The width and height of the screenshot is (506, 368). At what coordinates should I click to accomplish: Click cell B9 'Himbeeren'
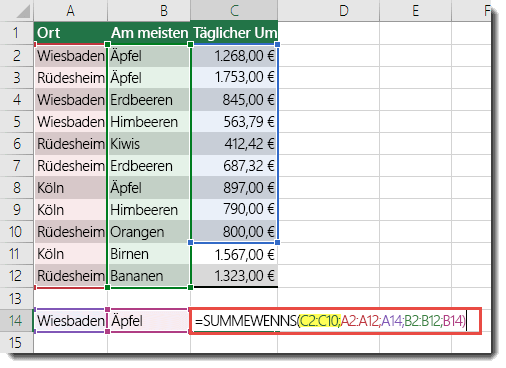(x=149, y=210)
